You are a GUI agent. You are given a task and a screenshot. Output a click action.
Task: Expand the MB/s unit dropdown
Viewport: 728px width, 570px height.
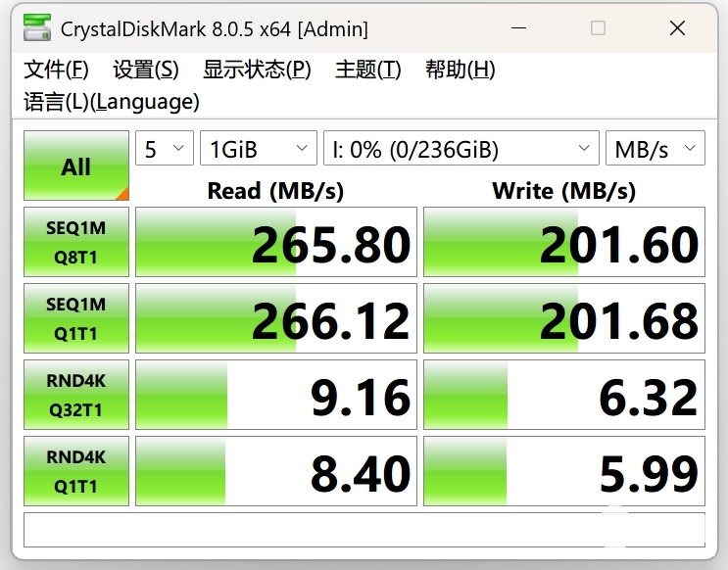click(x=655, y=148)
